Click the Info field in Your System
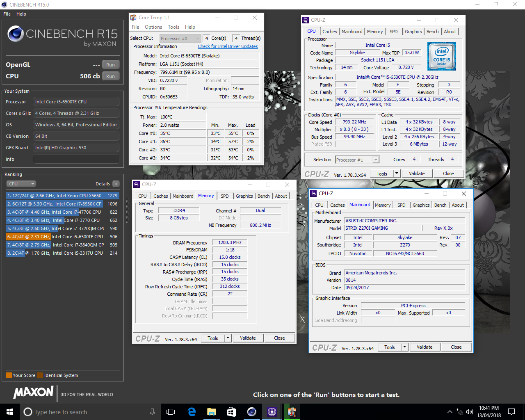Viewport: 525px width, 420px height. click(x=76, y=159)
